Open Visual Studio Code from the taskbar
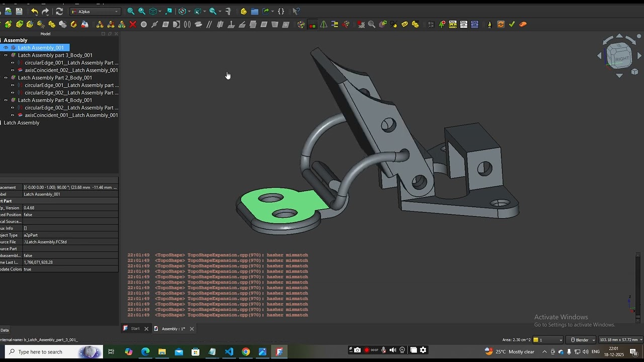The height and width of the screenshot is (362, 644). [x=229, y=352]
